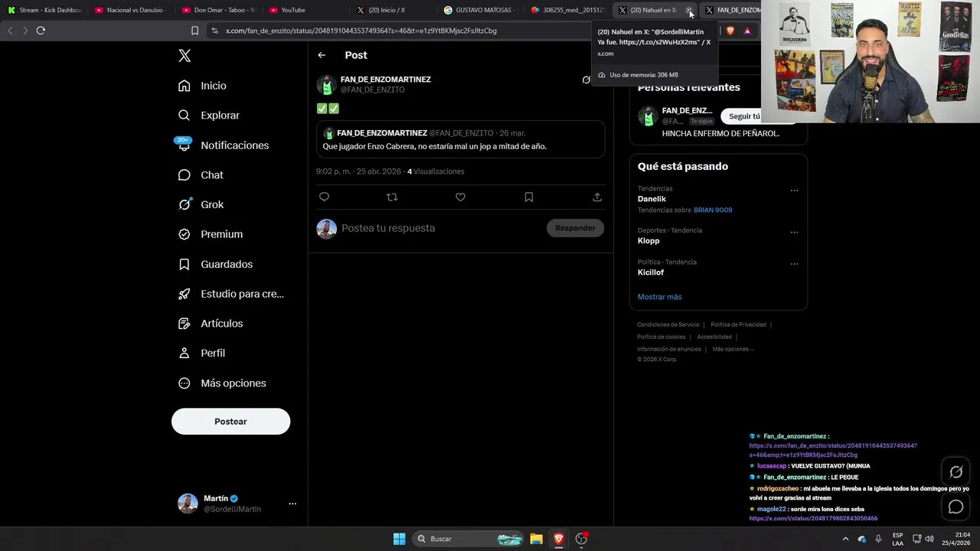This screenshot has height=551, width=980.
Task: Click Mostrar más under trends
Action: (x=659, y=297)
